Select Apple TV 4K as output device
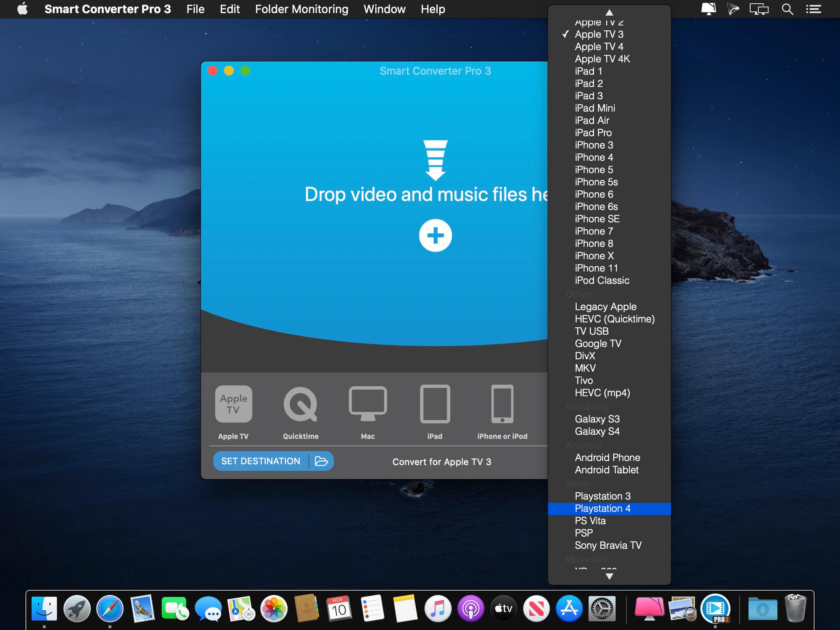The height and width of the screenshot is (630, 840). click(x=602, y=59)
